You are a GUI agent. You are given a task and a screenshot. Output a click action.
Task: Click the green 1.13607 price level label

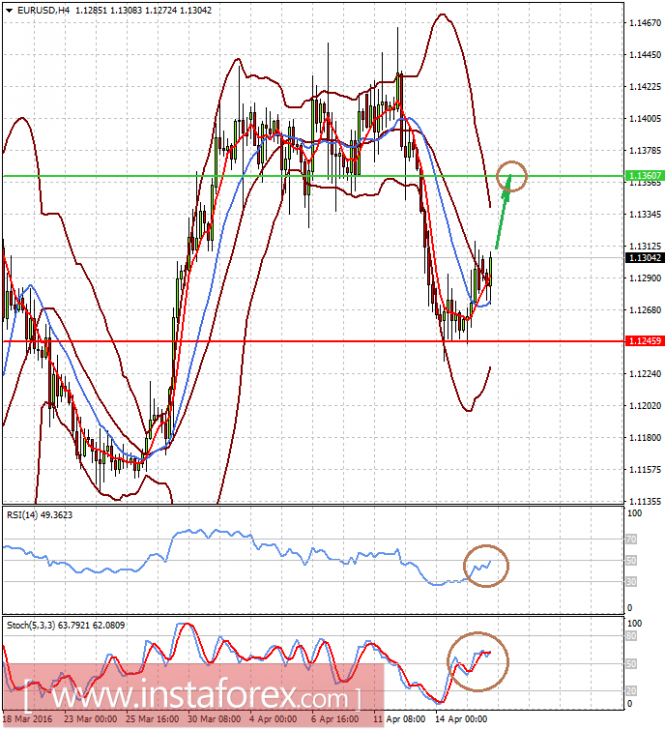pos(645,176)
